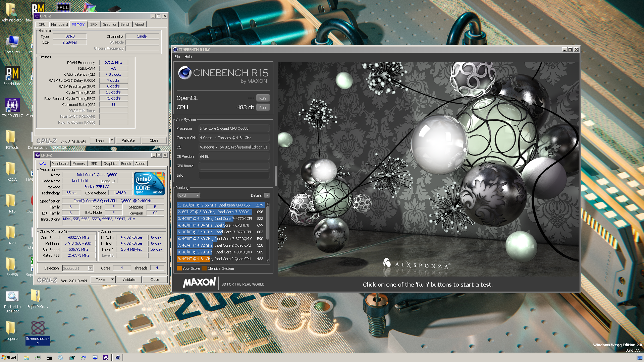Open Windows Explorer from the taskbar
Screen dimensions: 644x362
click(x=26, y=358)
